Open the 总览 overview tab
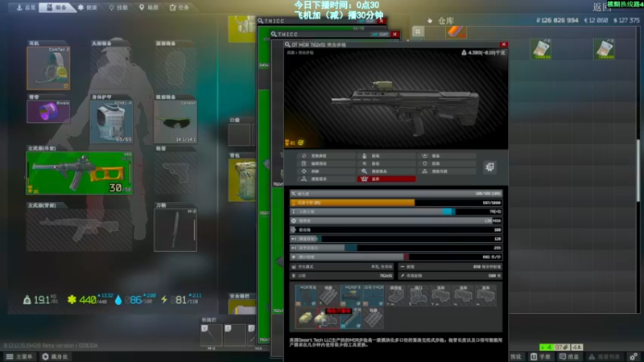Screen dimensions: 644x362 coord(26,7)
